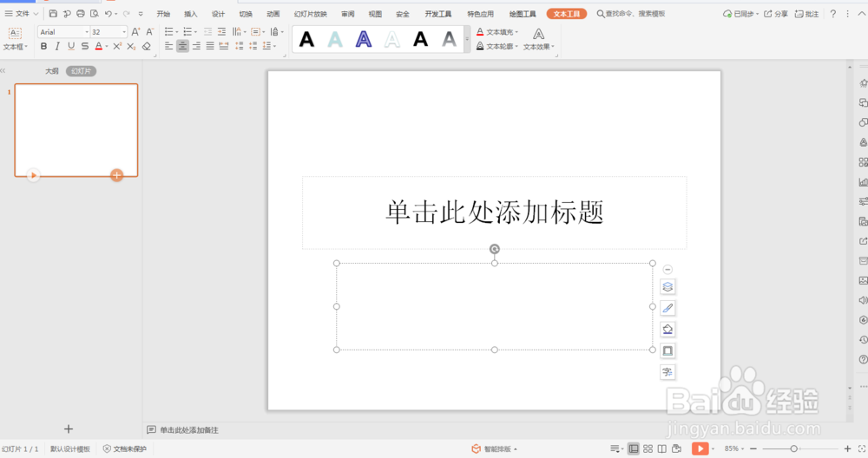
Task: Click the Print icon
Action: click(80, 13)
